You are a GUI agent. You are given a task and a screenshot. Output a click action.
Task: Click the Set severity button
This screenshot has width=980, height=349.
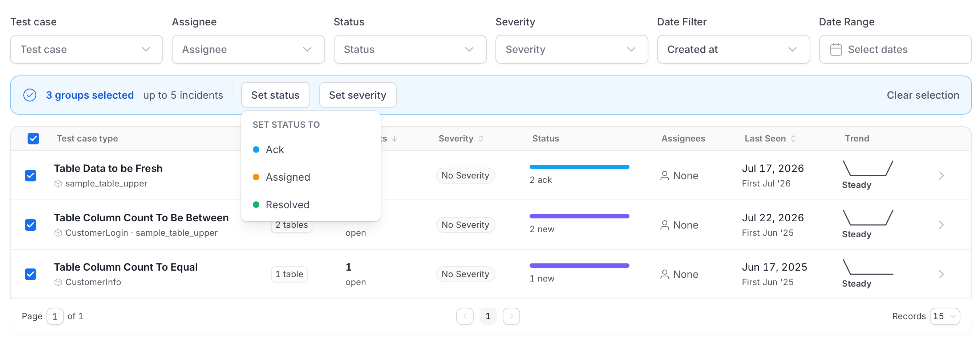pyautogui.click(x=357, y=95)
